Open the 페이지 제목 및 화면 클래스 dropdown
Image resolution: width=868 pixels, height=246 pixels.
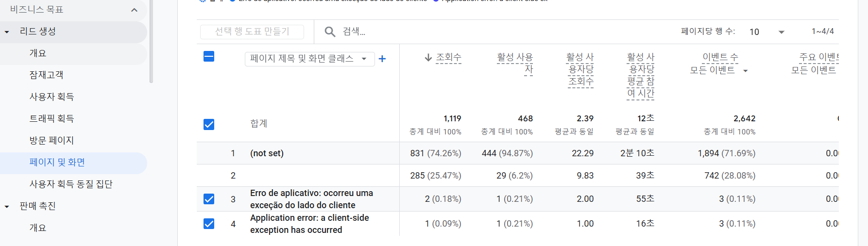[309, 59]
